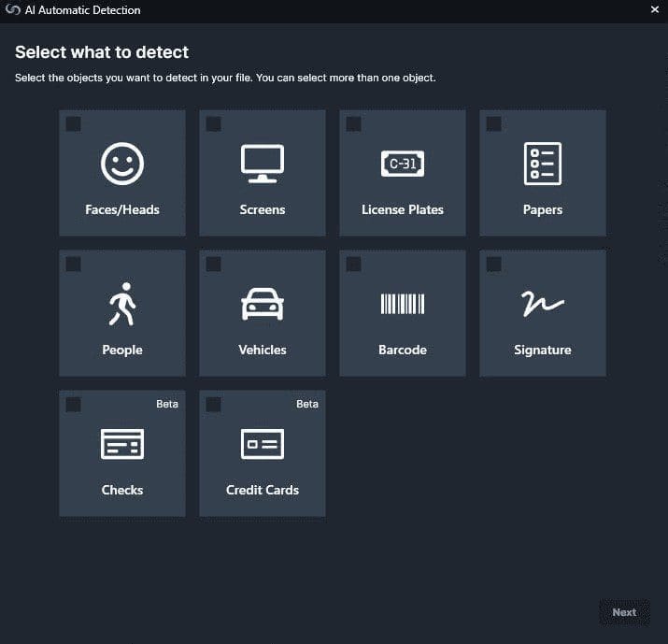668x644 pixels.
Task: Click the Beta tag on Credit Cards tile
Action: coord(307,404)
